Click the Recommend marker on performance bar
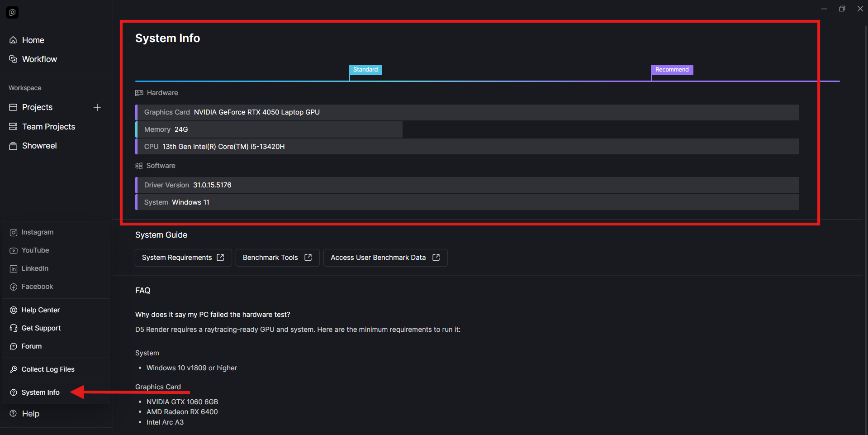The width and height of the screenshot is (868, 435). coord(672,70)
